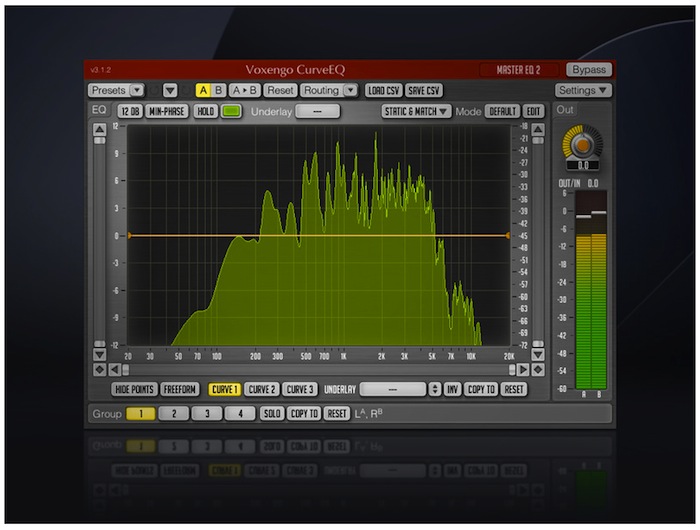Open the Routing selector
Viewport: 700px width, 530px height.
[329, 90]
